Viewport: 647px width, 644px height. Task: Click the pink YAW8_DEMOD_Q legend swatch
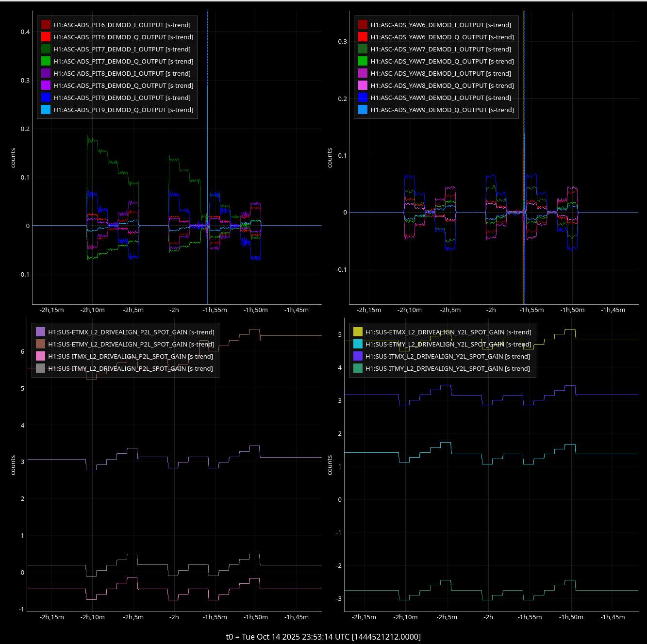(363, 85)
